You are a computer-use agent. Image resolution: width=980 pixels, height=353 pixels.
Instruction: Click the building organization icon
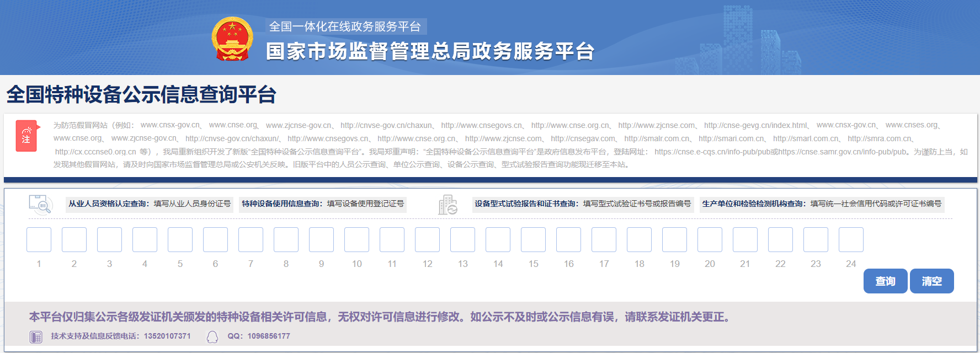click(x=448, y=205)
